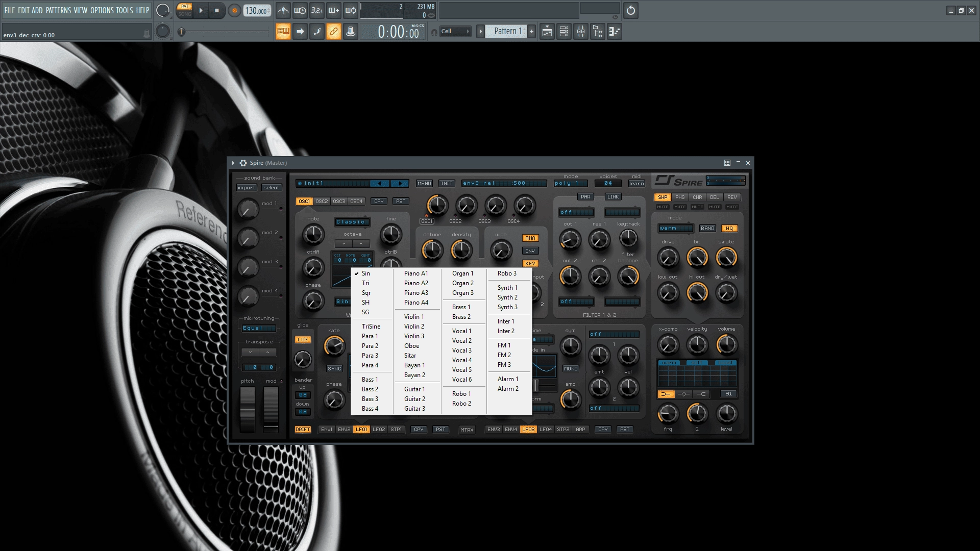Select Piano A1 waveform
980x551 pixels.
(x=416, y=273)
